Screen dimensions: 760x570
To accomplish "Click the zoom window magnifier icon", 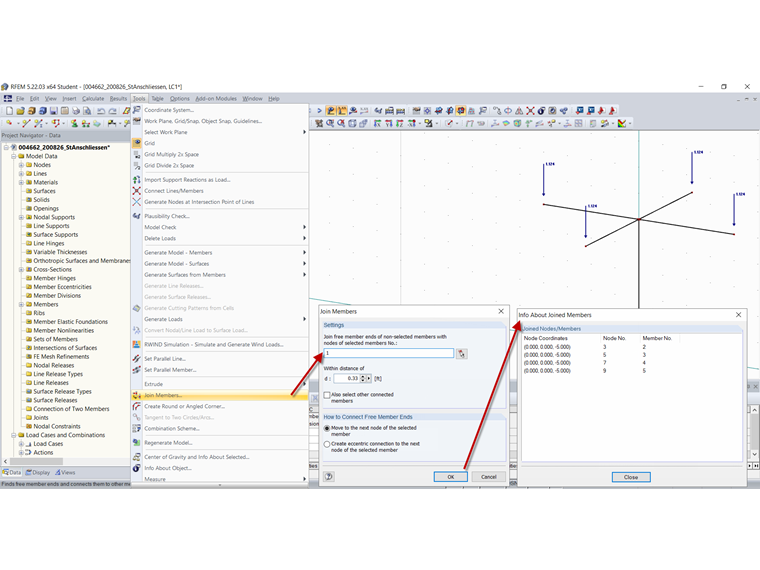I will [330, 123].
